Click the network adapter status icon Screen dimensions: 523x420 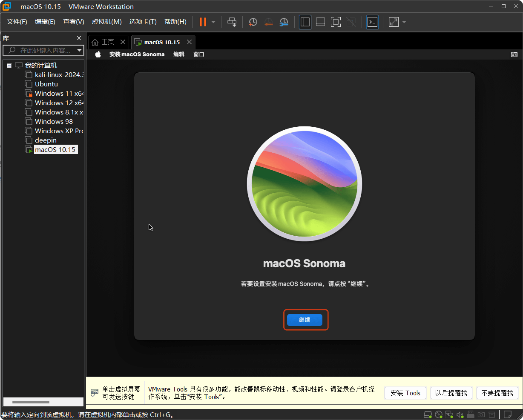[449, 414]
